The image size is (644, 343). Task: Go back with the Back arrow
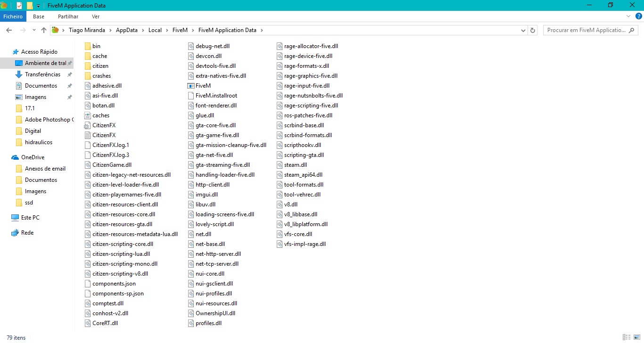click(8, 30)
